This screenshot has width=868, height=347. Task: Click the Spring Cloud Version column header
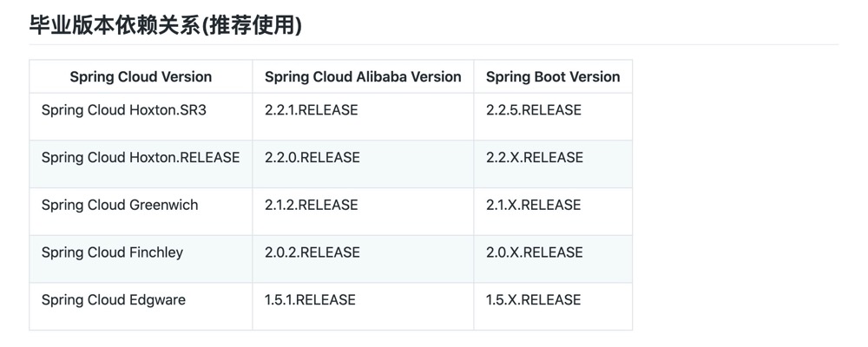(141, 76)
